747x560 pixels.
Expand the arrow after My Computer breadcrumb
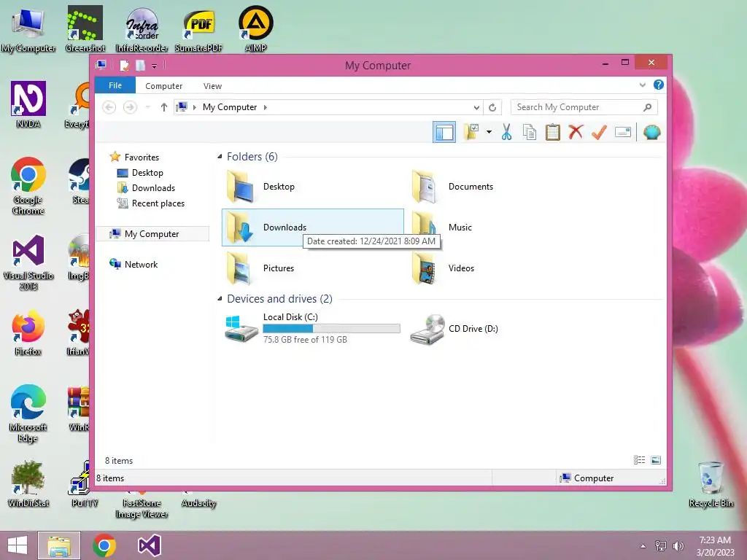coord(266,107)
